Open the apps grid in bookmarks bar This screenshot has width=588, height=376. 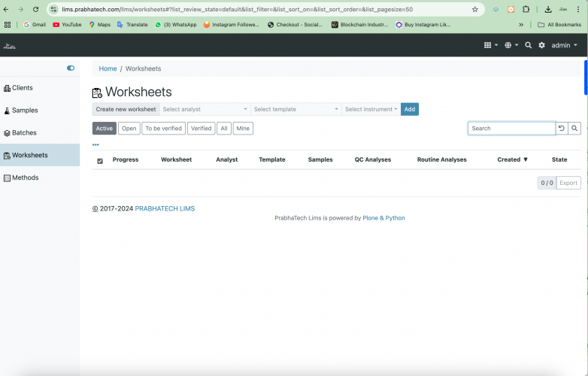tap(7, 25)
